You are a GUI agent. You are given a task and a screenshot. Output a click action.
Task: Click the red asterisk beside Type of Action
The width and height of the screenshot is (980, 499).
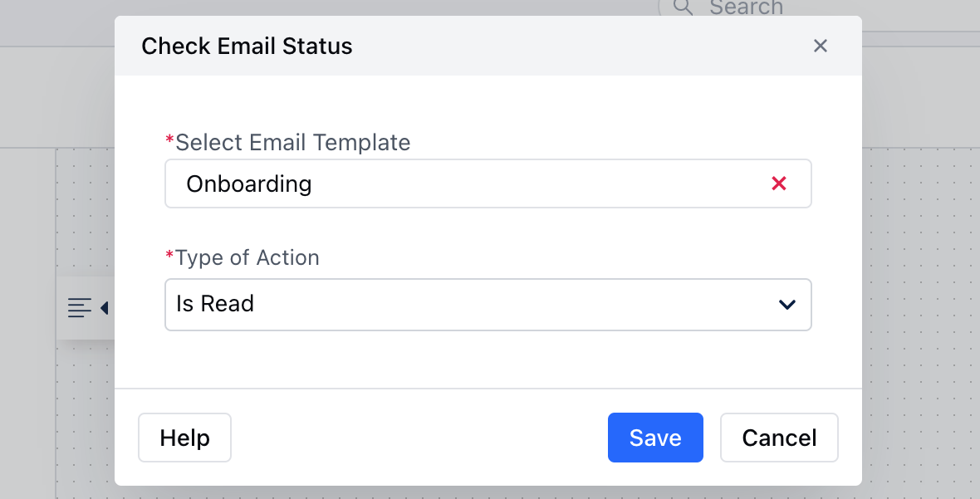point(169,255)
